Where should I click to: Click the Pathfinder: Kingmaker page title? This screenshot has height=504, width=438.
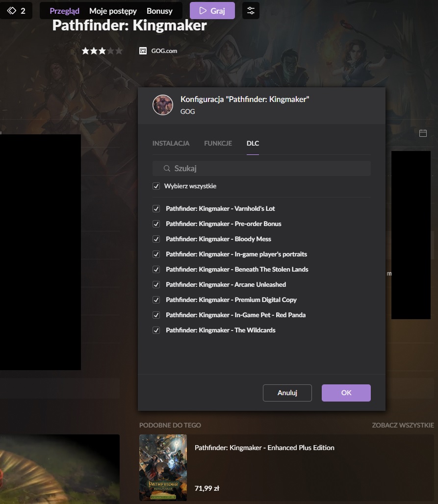point(129,25)
